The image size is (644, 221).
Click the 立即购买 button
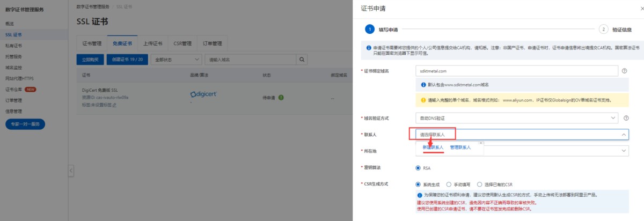pyautogui.click(x=91, y=59)
